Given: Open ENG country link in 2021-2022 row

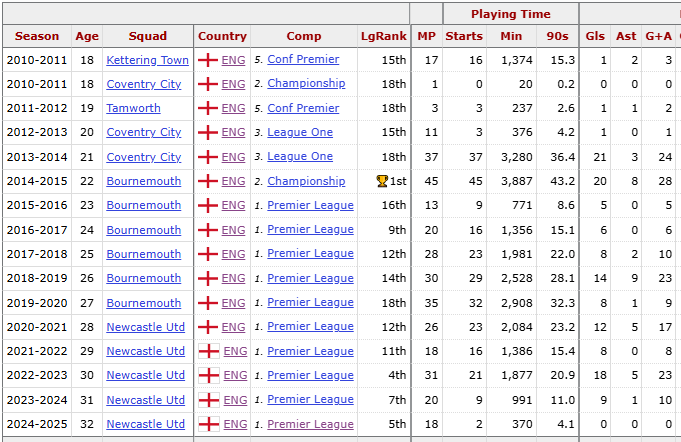Looking at the screenshot, I should coord(235,351).
